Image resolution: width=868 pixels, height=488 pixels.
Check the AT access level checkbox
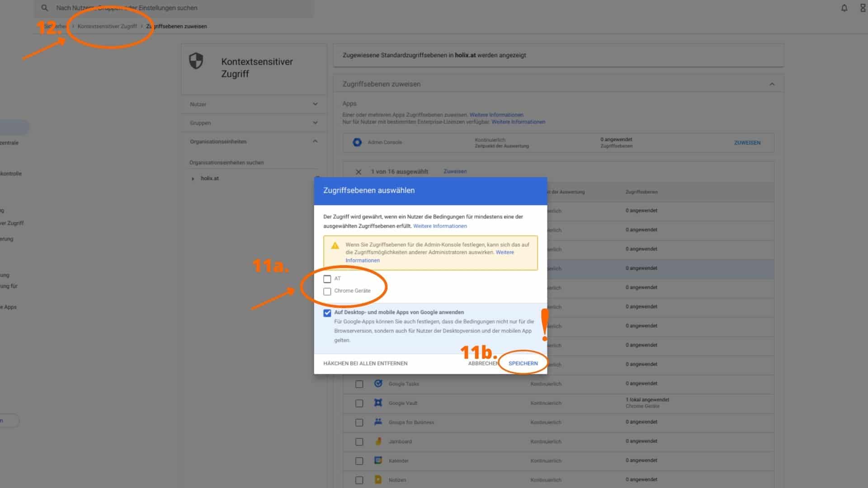pos(327,279)
